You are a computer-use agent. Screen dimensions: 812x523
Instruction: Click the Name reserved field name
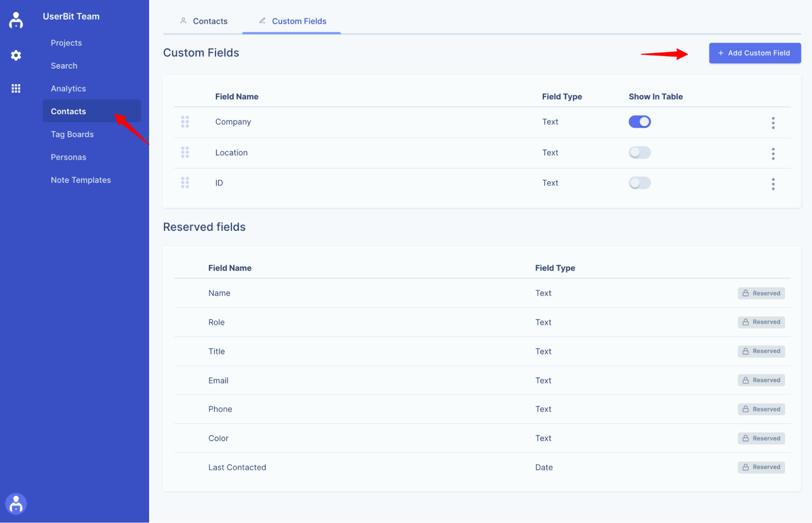pyautogui.click(x=219, y=293)
